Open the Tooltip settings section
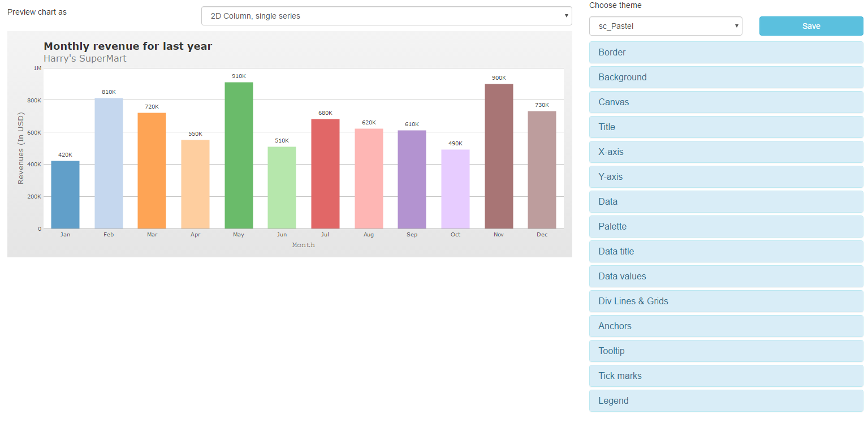 click(x=726, y=351)
